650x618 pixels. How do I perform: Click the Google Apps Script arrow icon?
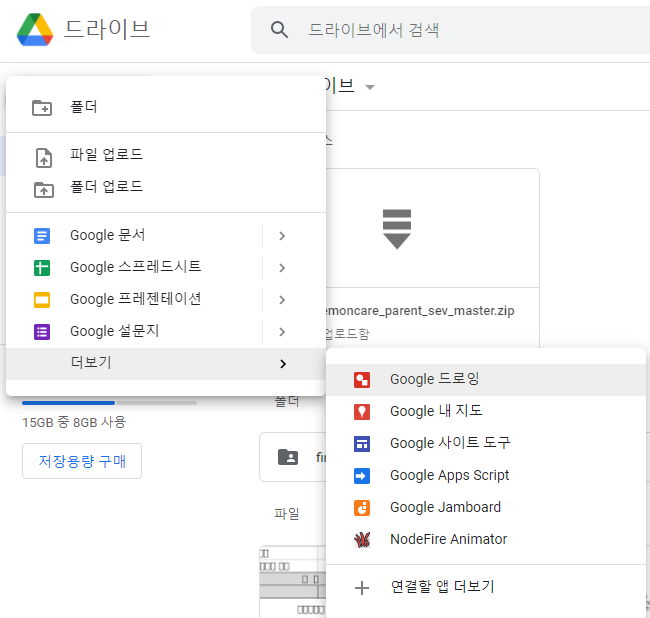[362, 475]
